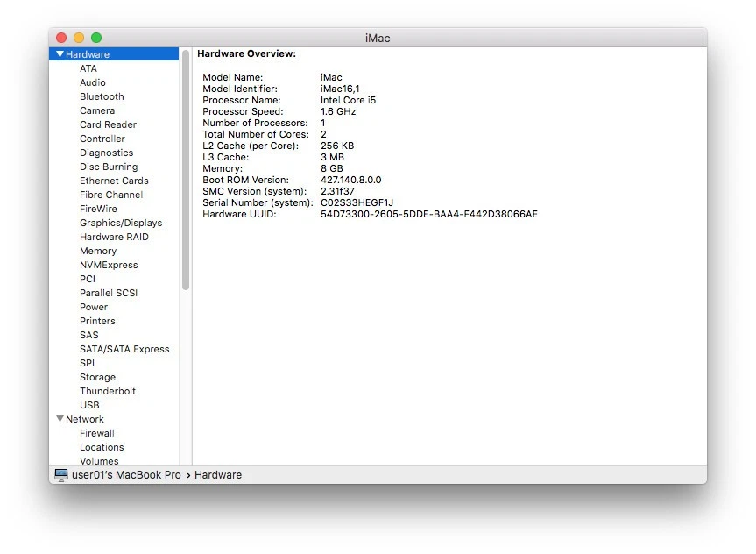Open the Power section
756x554 pixels.
94,307
